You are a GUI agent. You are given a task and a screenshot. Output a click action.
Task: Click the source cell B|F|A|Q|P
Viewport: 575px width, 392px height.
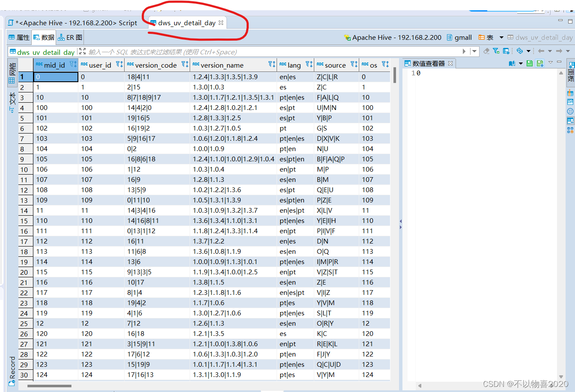337,159
